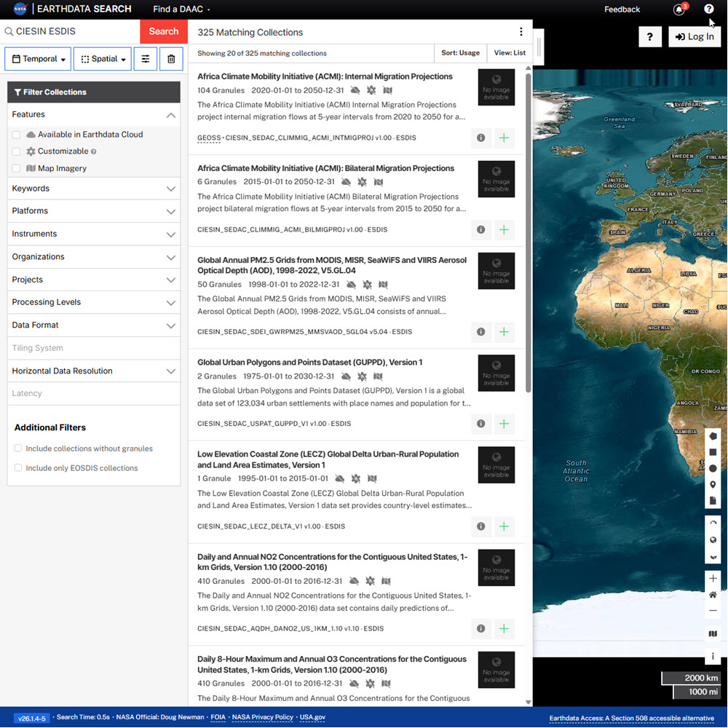Screen dimensions: 728x728
Task: Expand the Organizations filter section
Action: 94,257
